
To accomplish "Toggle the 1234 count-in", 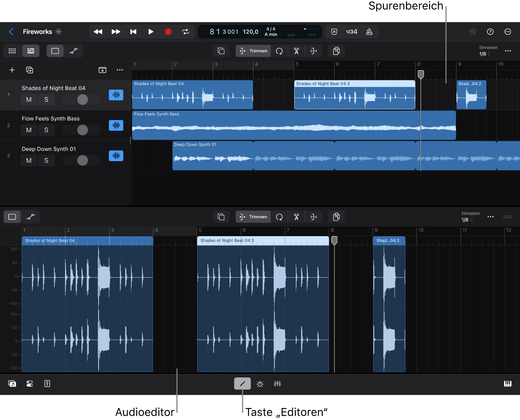I will click(x=352, y=32).
